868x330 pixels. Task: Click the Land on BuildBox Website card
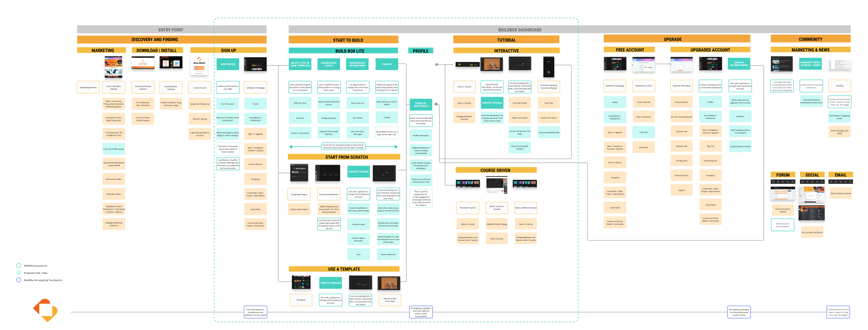(x=114, y=87)
